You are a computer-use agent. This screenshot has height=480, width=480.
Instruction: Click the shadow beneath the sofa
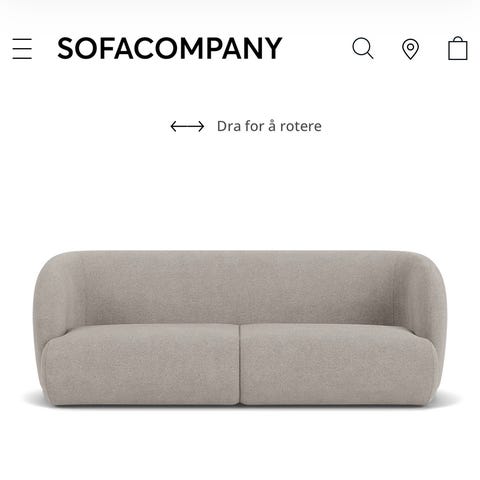pyautogui.click(x=240, y=403)
